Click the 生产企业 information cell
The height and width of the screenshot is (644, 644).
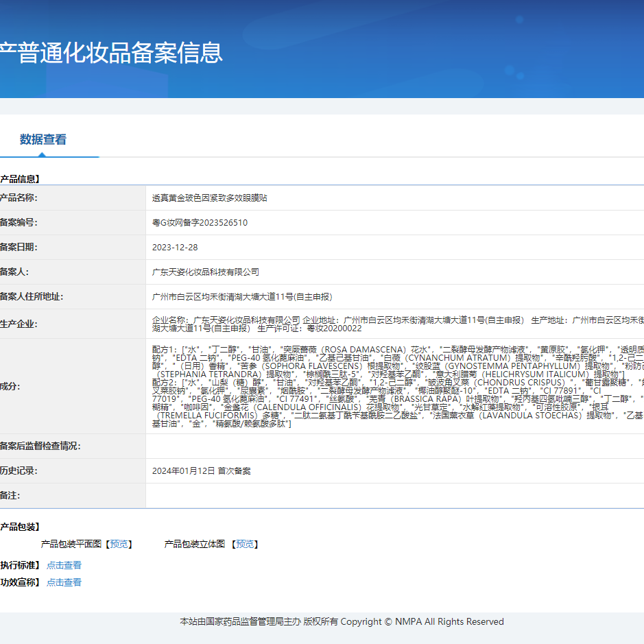click(x=343, y=323)
